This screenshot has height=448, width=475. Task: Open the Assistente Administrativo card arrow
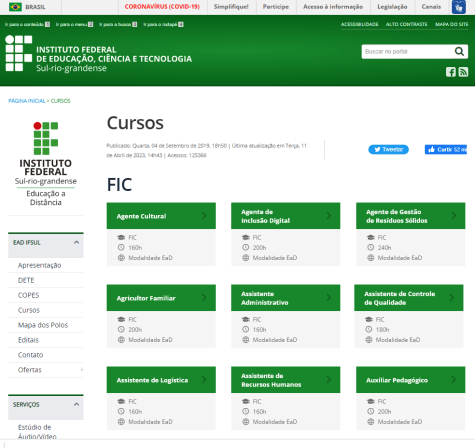[x=329, y=298]
